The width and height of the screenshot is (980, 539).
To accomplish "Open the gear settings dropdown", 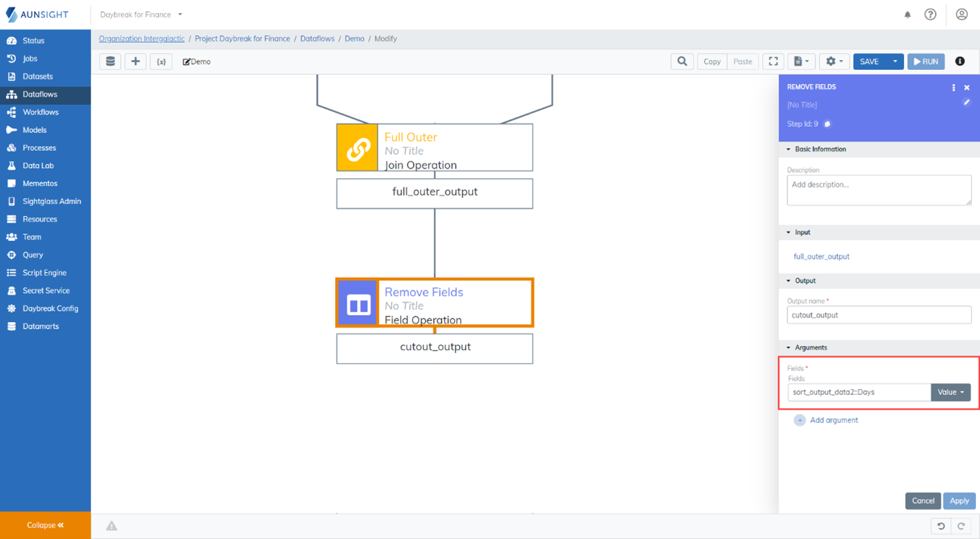I will pos(834,62).
